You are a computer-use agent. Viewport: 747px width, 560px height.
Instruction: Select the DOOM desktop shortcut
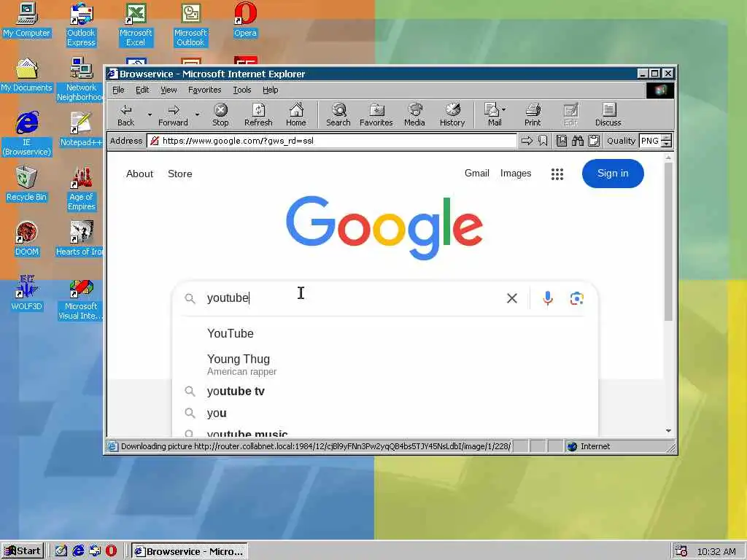click(x=27, y=239)
